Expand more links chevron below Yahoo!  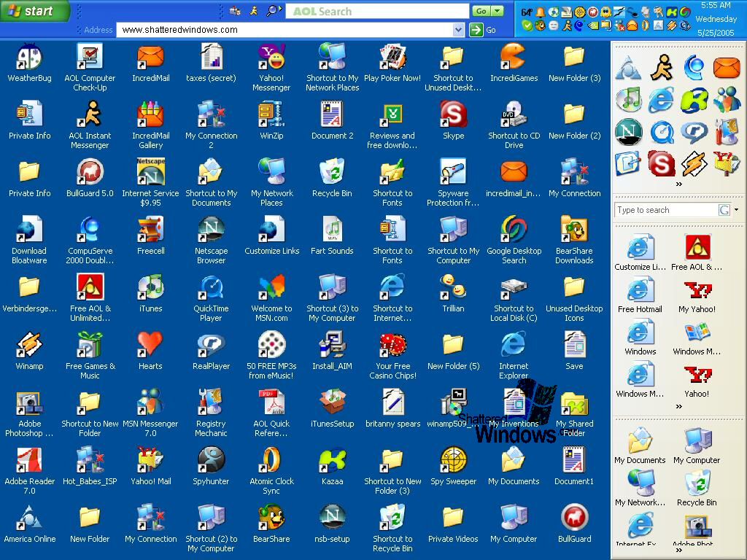679,406
